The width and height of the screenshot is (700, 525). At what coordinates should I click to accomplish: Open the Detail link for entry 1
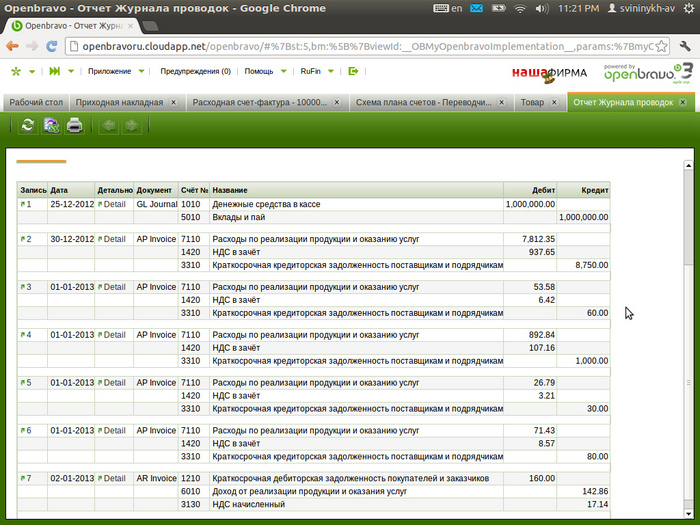tap(114, 204)
